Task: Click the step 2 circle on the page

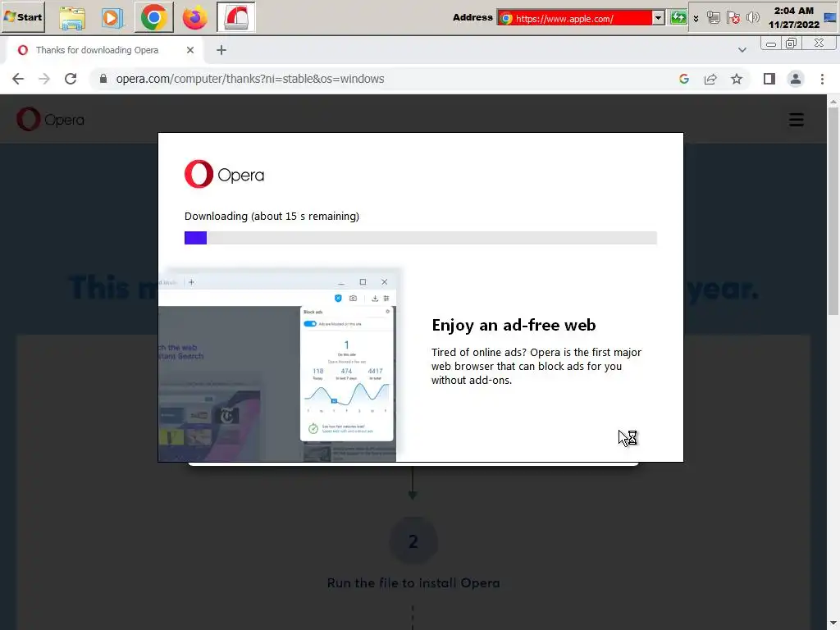Action: [413, 541]
